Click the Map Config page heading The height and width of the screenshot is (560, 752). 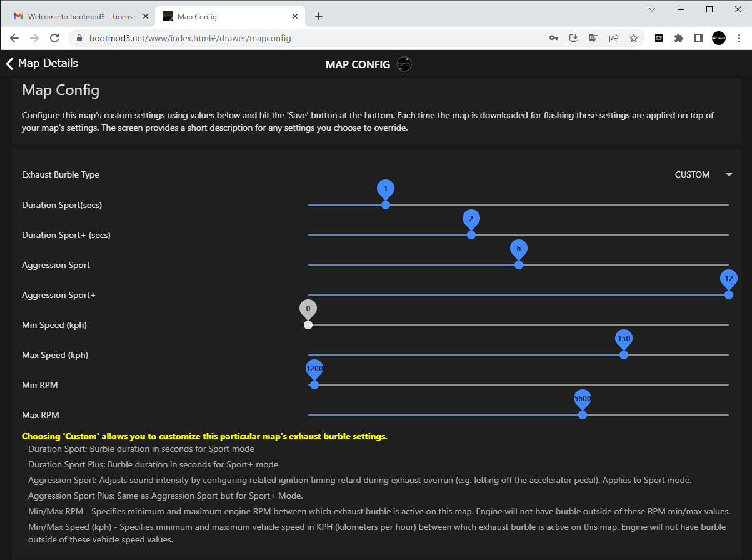click(61, 90)
